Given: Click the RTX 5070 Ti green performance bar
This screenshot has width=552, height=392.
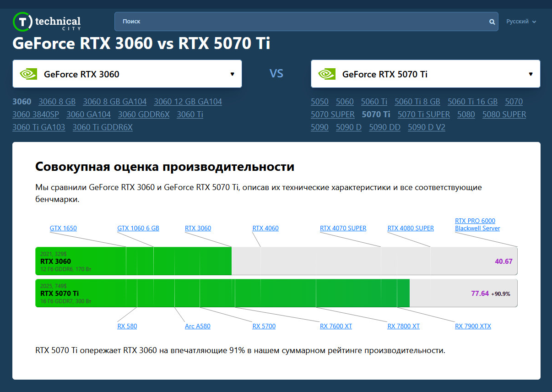Looking at the screenshot, I should [222, 293].
